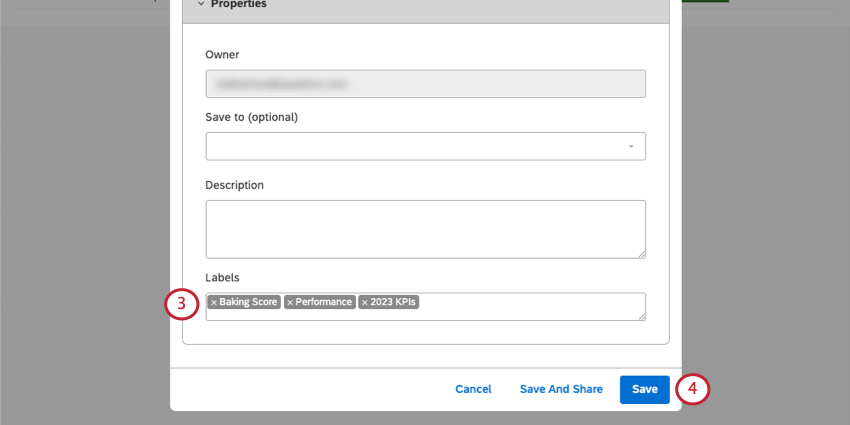Click empty space in Labels field
850x425 pixels.
coord(530,306)
